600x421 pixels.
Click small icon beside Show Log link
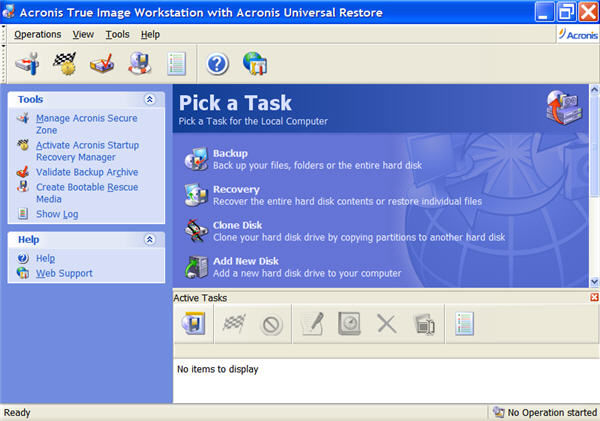(23, 214)
